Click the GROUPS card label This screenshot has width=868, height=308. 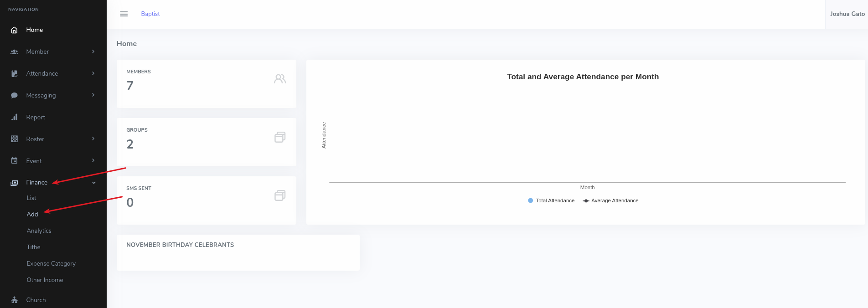[x=137, y=130]
